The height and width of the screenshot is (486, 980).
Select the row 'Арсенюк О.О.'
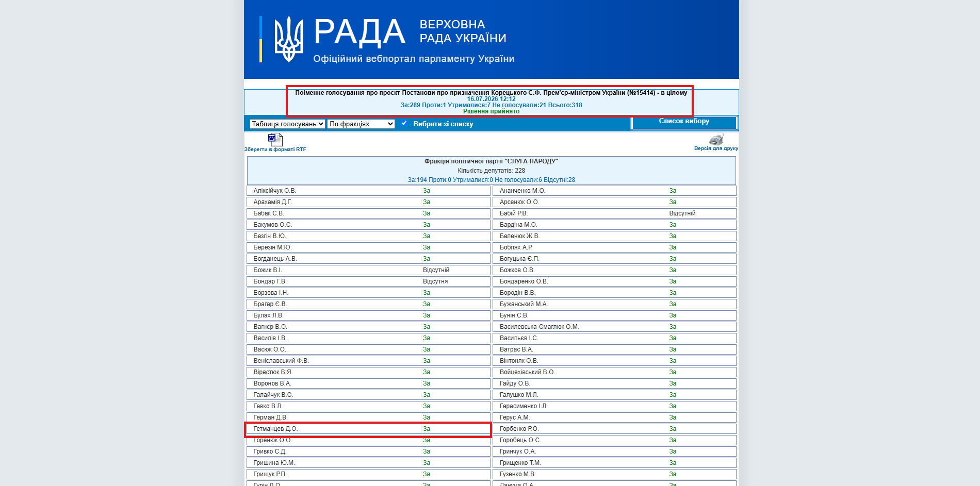click(x=614, y=202)
